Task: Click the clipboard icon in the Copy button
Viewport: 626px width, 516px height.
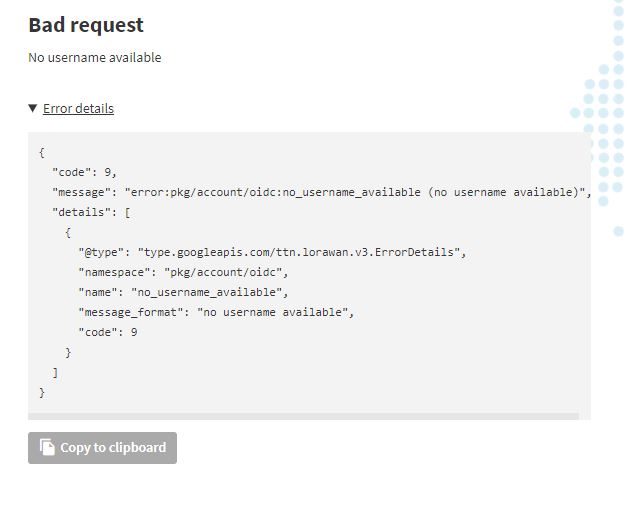Action: tap(47, 448)
